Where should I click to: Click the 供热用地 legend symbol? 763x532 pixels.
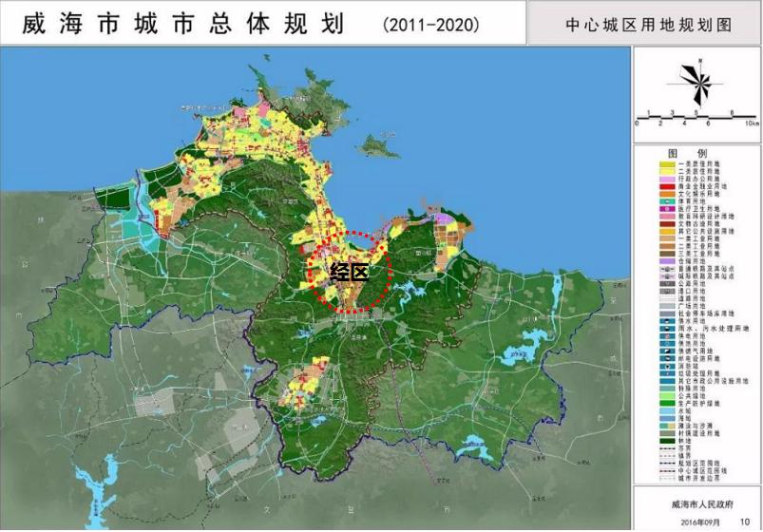tap(666, 344)
